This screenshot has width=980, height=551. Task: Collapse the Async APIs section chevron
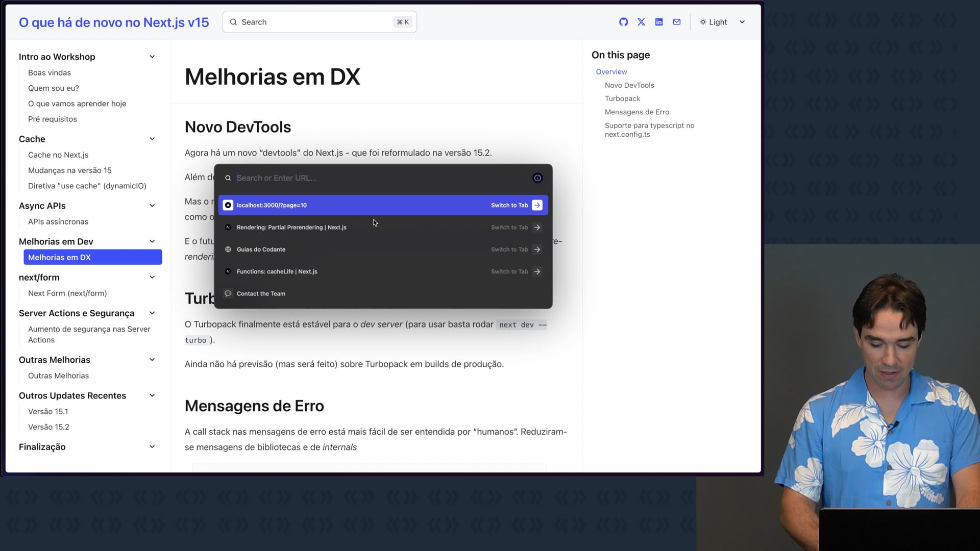(x=152, y=206)
